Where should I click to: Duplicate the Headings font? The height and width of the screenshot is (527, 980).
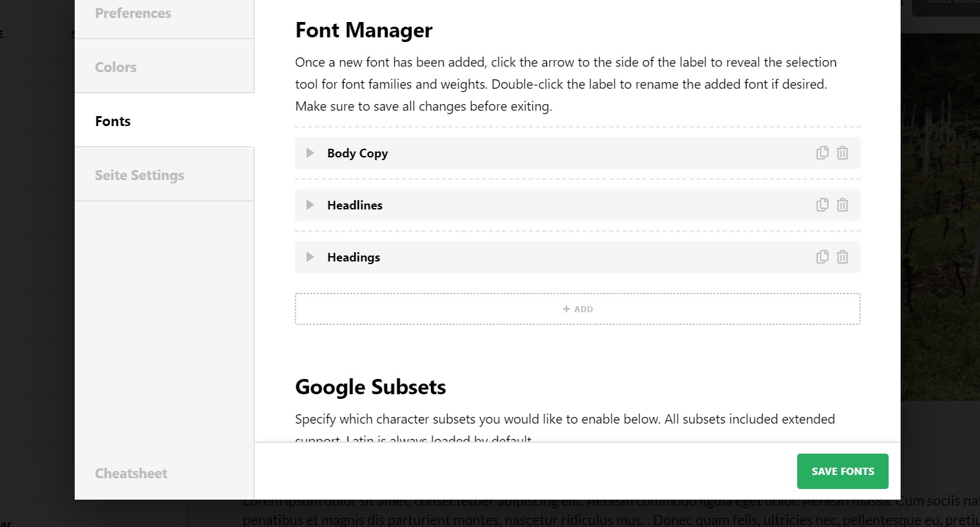pyautogui.click(x=823, y=257)
